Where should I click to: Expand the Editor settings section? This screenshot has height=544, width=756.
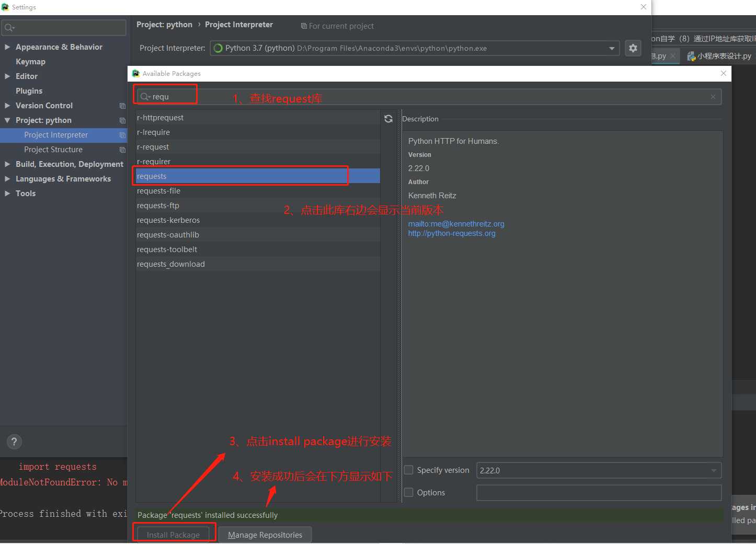pyautogui.click(x=7, y=76)
